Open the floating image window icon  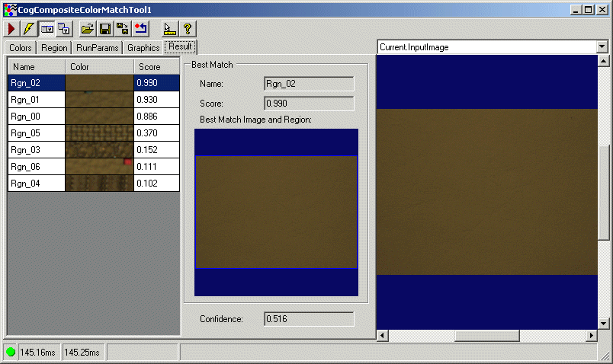click(x=64, y=29)
